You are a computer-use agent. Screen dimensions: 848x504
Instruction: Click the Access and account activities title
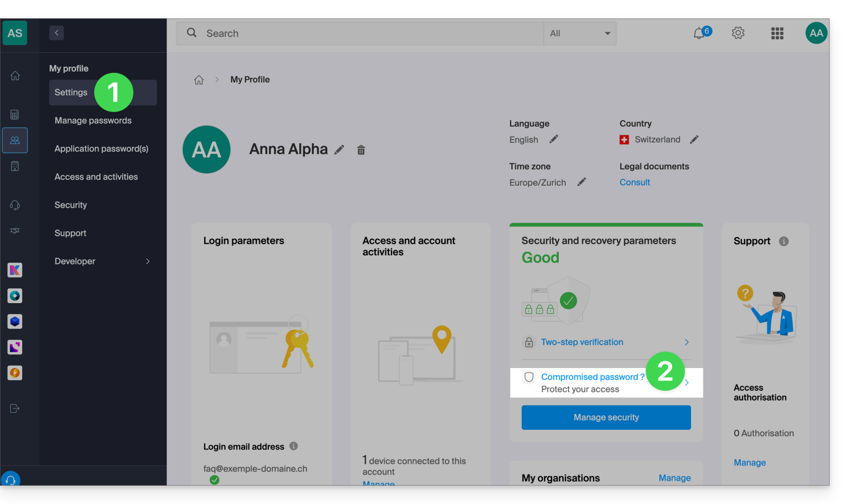pos(409,246)
